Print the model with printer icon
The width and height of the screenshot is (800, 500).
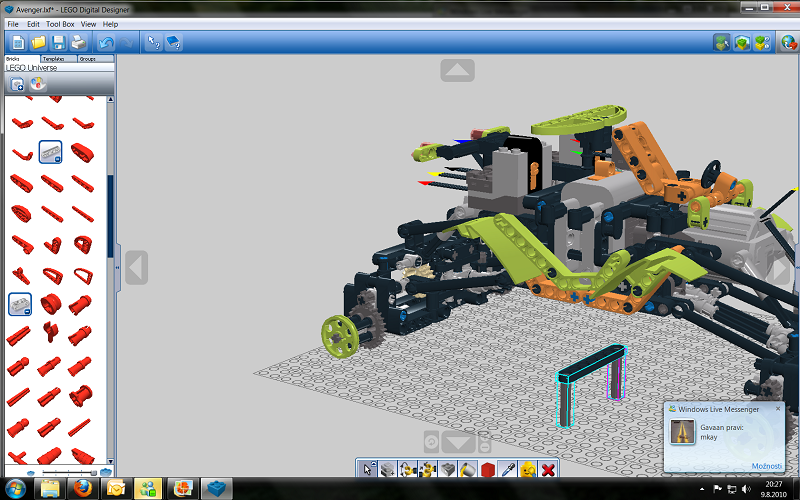(79, 42)
